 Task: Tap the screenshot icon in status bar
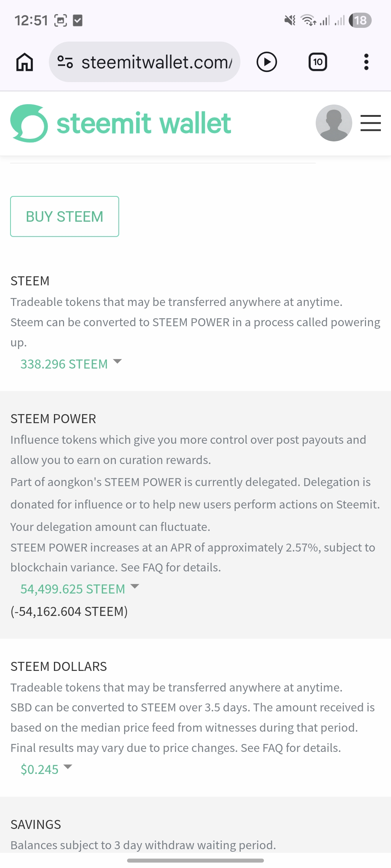click(x=60, y=21)
